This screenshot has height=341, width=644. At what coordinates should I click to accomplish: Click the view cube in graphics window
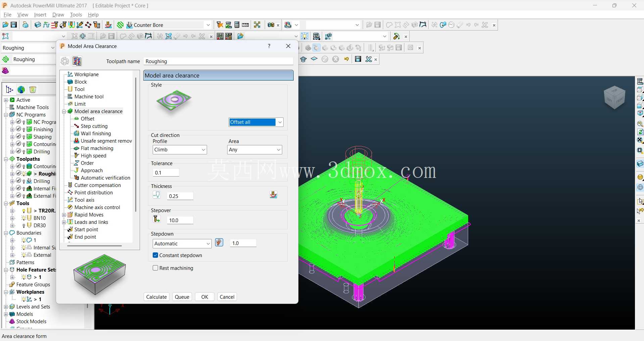tap(614, 97)
